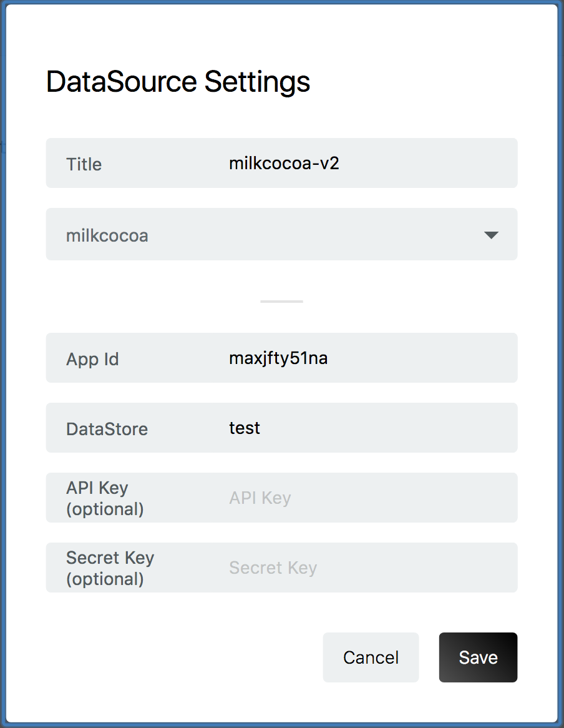
Task: Click the dropdown chevron next to milkcocoa
Action: pos(491,235)
